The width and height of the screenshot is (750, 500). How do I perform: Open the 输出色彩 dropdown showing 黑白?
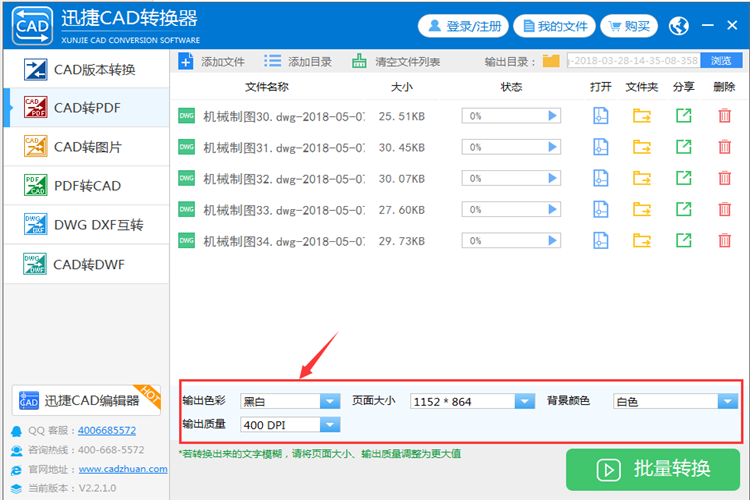point(290,401)
